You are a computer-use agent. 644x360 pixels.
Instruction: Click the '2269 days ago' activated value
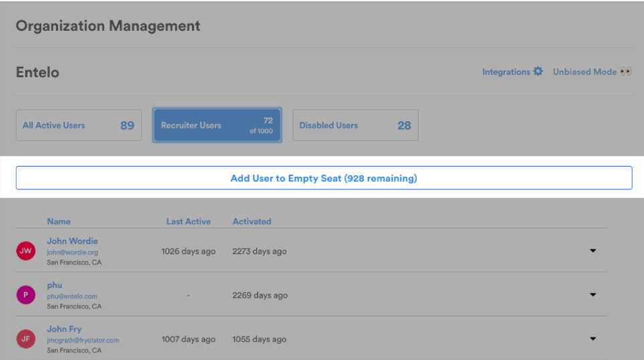coord(260,295)
